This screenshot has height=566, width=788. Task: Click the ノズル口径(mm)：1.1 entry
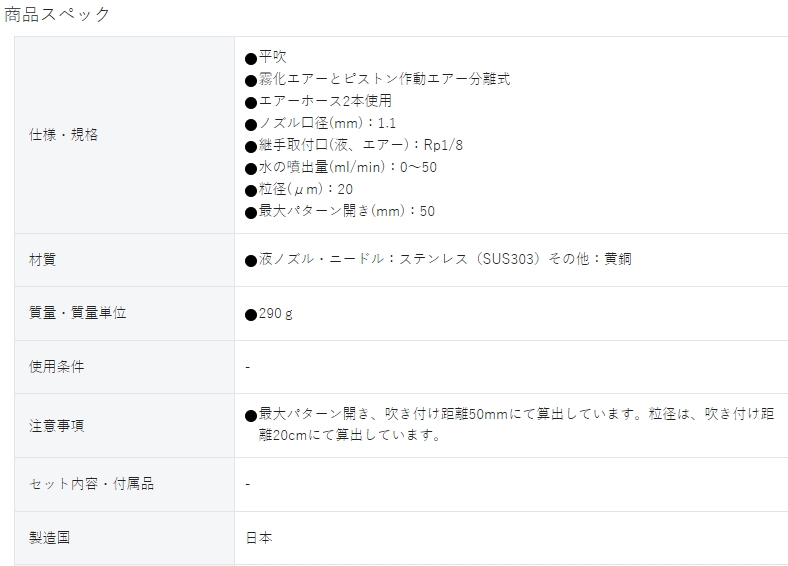[x=320, y=123]
